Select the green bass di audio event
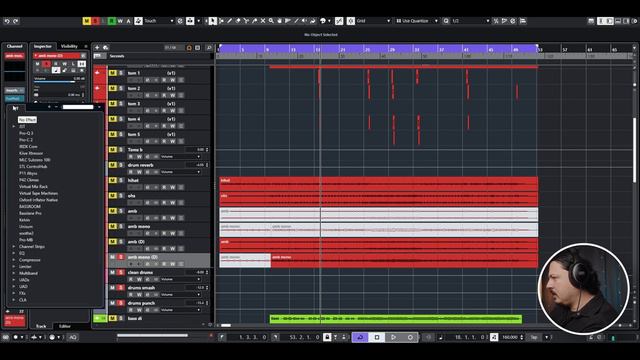 coord(396,318)
